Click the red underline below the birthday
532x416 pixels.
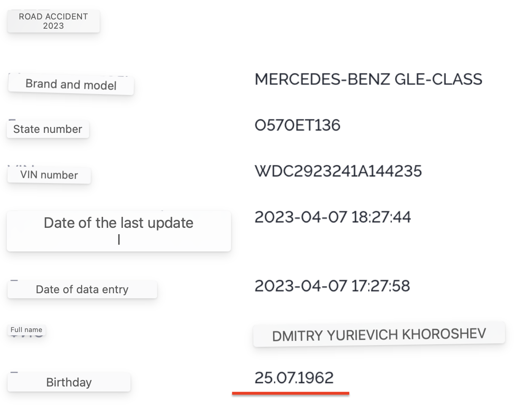coord(290,394)
